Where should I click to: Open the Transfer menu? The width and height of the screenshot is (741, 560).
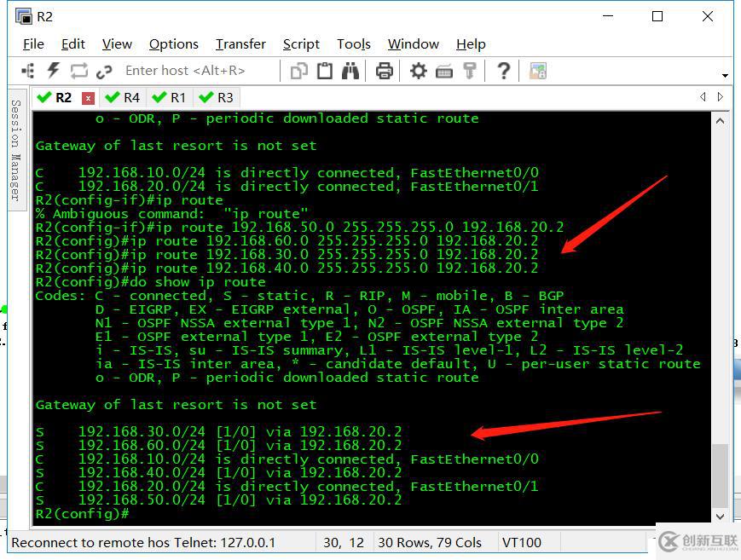point(240,44)
